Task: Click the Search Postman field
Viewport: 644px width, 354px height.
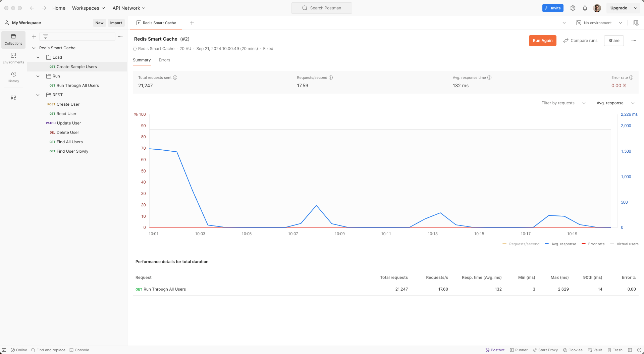Action: point(322,8)
